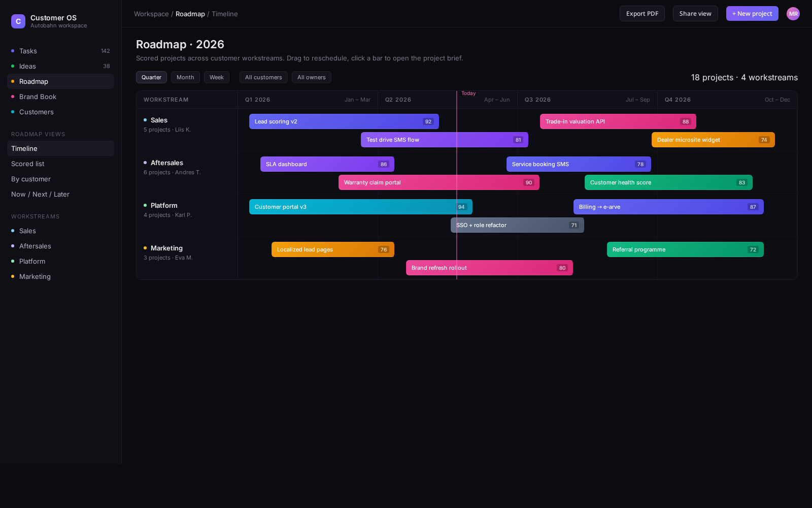The image size is (812, 508).
Task: Open the Dealer microsite widget bar
Action: 713,140
